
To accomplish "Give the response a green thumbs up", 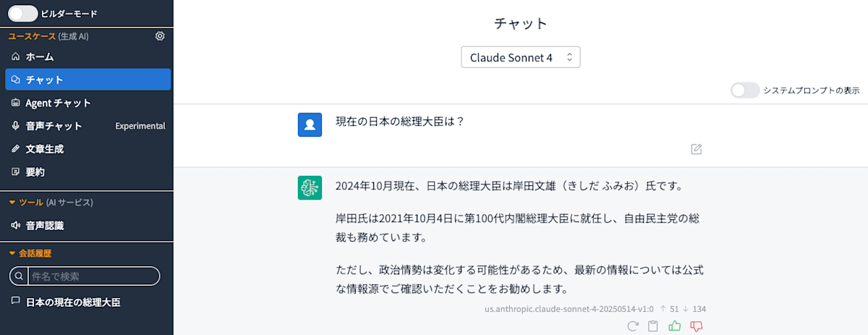I will click(675, 326).
